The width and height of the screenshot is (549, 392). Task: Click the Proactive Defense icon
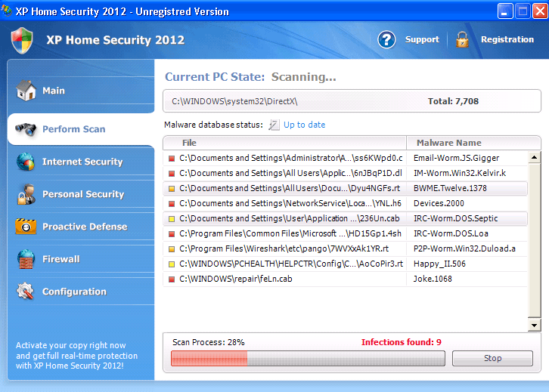tap(26, 227)
